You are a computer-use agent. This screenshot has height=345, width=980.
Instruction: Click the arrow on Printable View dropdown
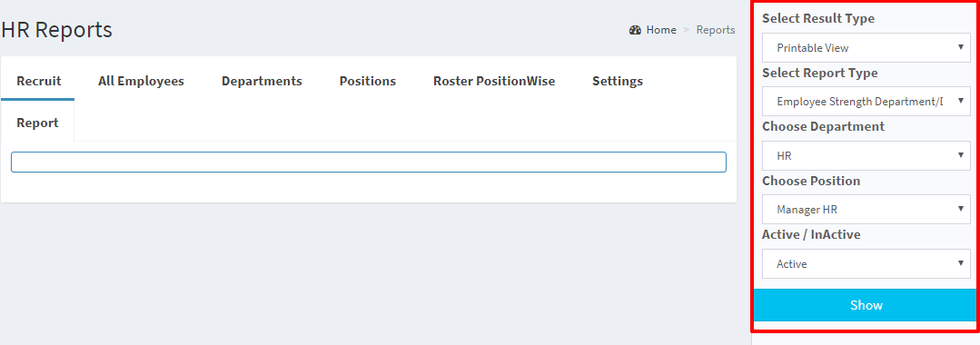(x=961, y=47)
